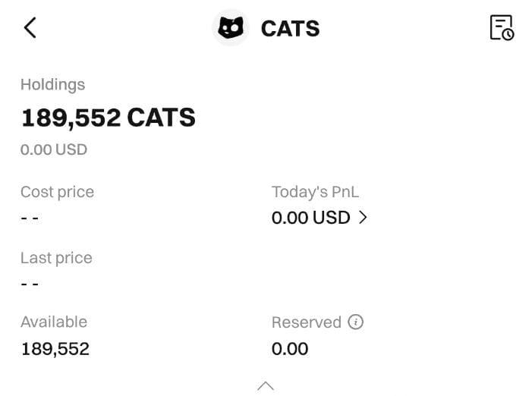Select the Last price label

56,258
